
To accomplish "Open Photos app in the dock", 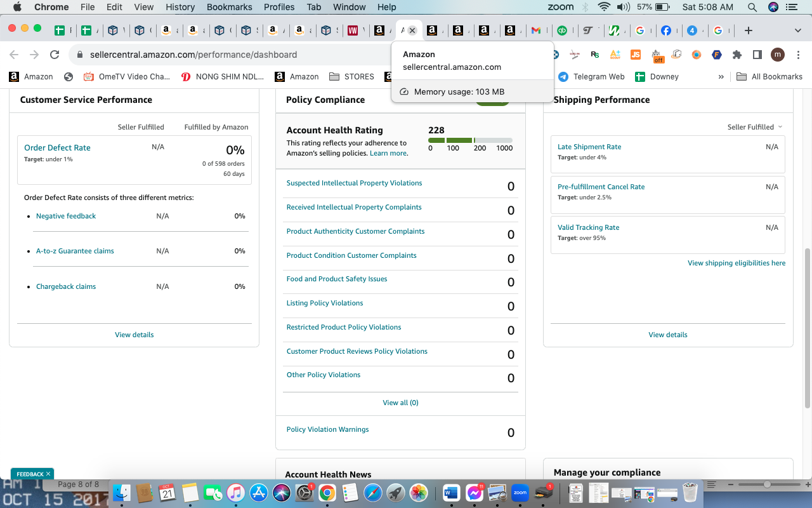I will 419,492.
